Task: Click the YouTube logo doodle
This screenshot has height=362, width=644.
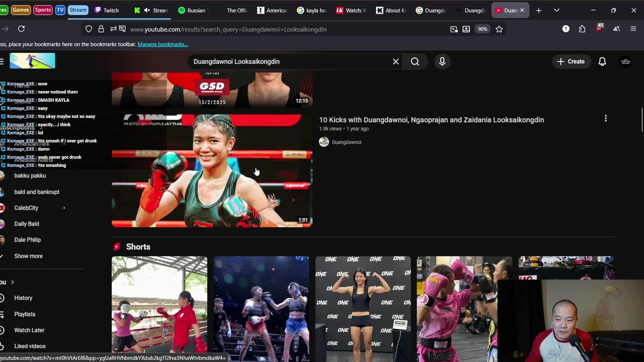Action: [32, 61]
